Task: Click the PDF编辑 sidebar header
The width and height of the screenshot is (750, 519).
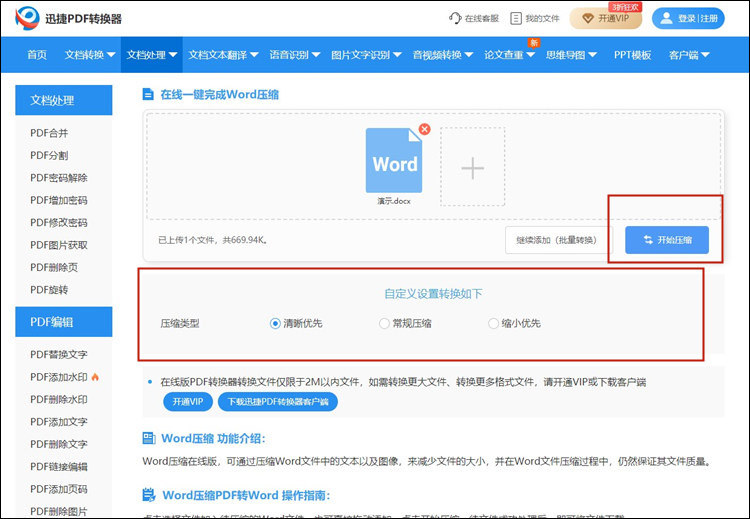Action: click(x=64, y=322)
